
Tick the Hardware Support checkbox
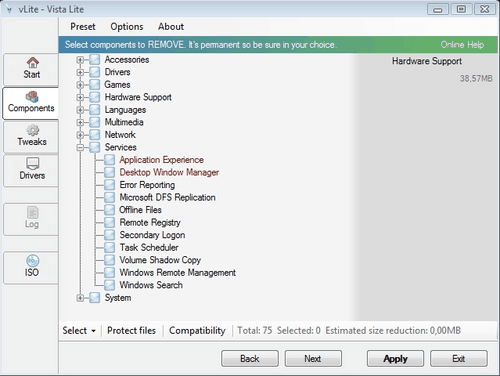(95, 97)
